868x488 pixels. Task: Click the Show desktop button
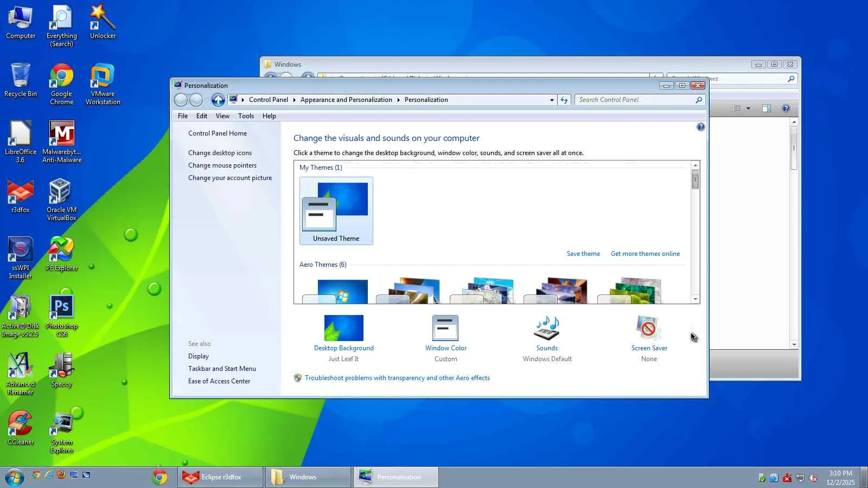(864, 477)
